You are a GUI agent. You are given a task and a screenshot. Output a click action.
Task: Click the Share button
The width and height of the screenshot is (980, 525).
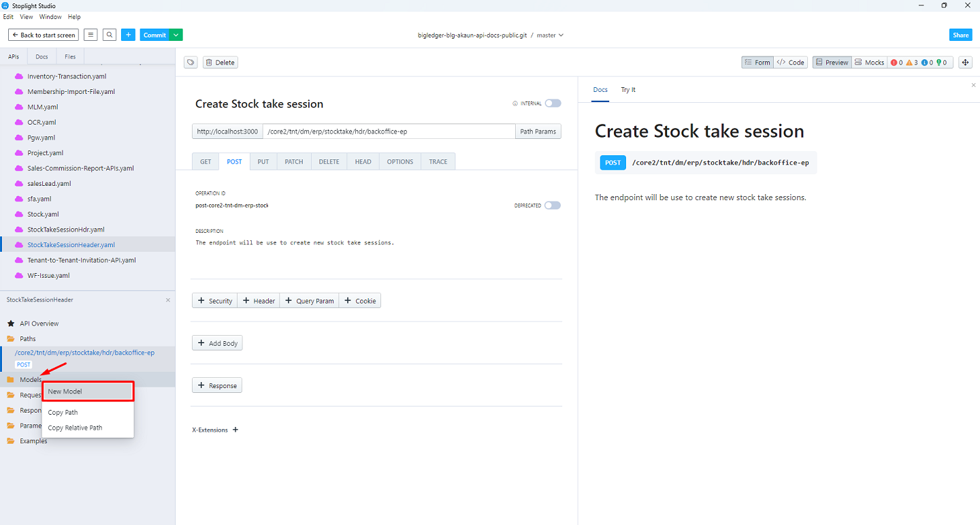click(960, 35)
